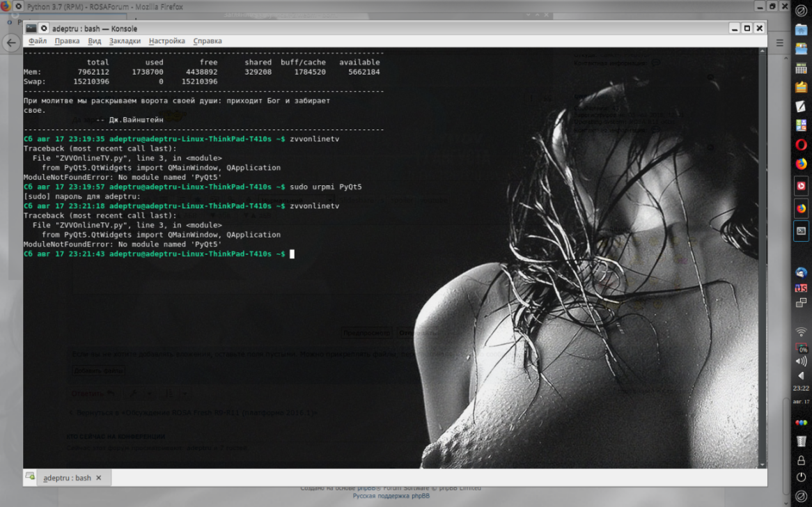Open the Файл menu in Konsole
The image size is (812, 507).
click(x=37, y=41)
